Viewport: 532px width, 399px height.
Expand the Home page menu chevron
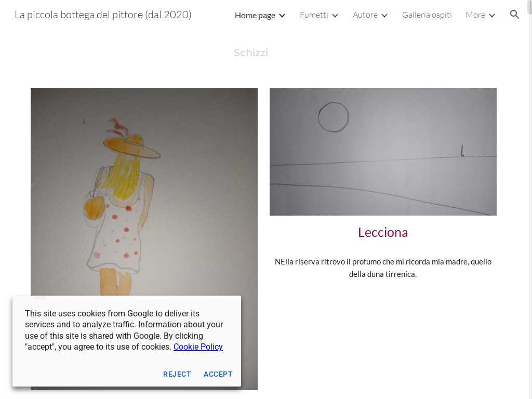(282, 16)
